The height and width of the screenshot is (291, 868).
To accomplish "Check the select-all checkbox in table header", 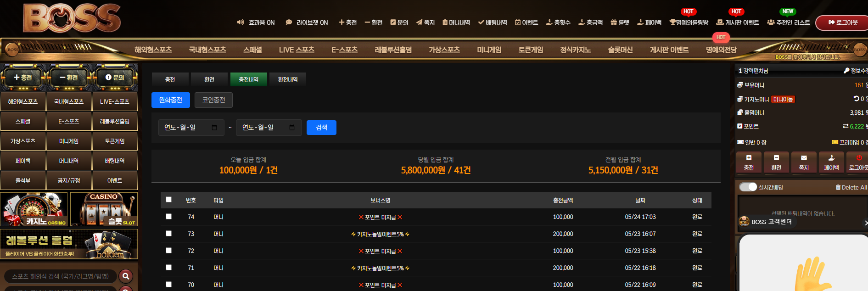I will (x=168, y=200).
